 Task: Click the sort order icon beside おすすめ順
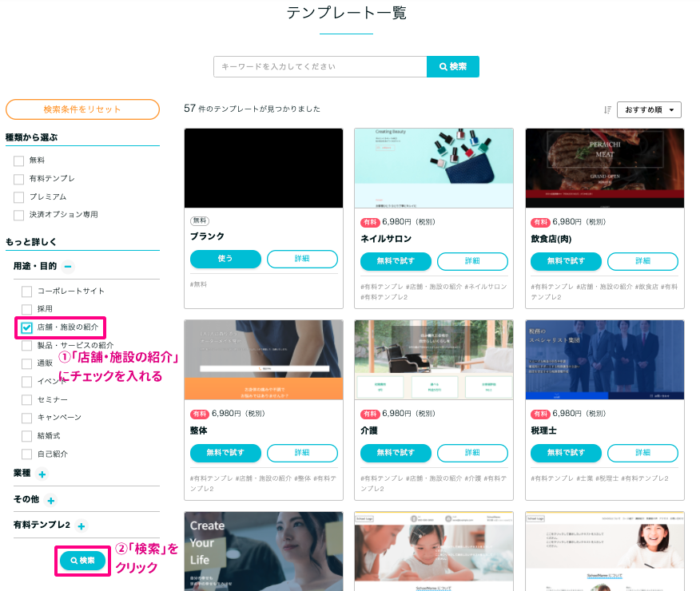pos(608,110)
